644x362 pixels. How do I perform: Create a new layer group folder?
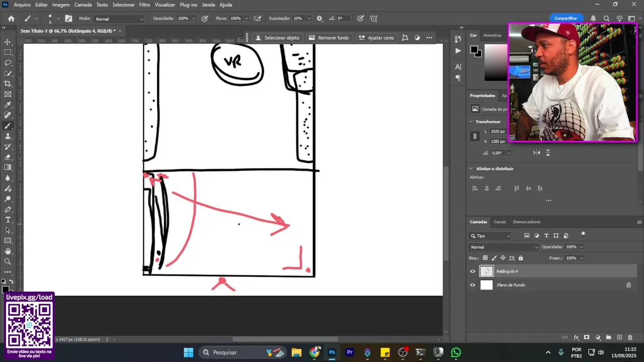coord(608,337)
